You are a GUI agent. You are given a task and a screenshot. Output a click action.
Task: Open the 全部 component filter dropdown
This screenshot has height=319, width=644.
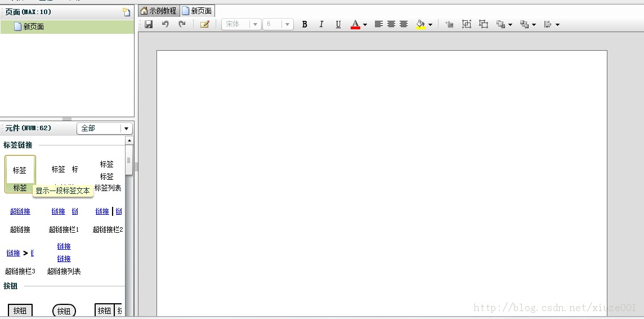pos(105,129)
